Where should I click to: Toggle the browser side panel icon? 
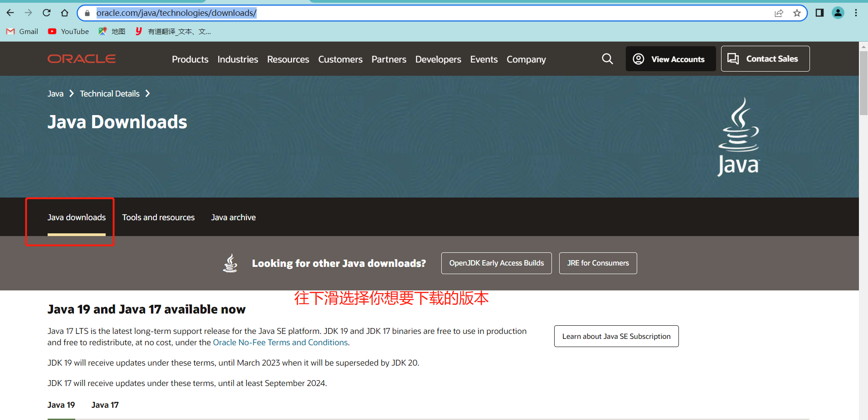pyautogui.click(x=819, y=13)
